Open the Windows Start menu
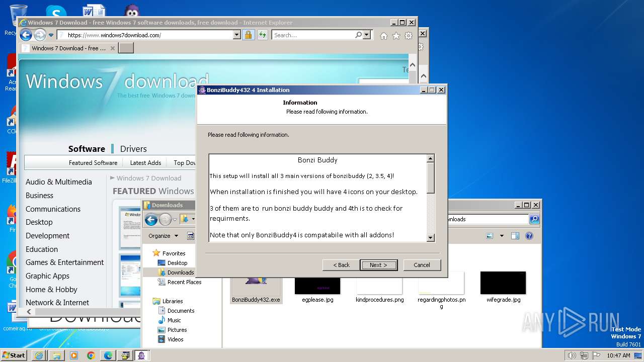 (x=14, y=355)
